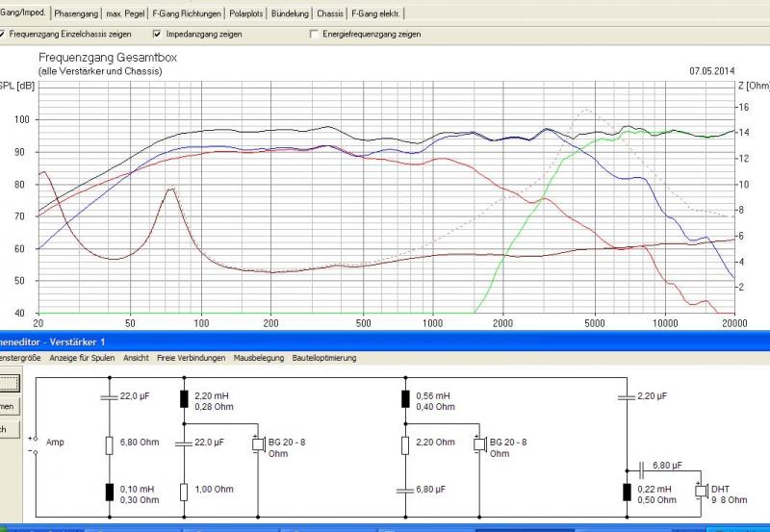The height and width of the screenshot is (532, 770).
Task: Click the 2,20 mH inductor symbol
Action: [x=184, y=398]
